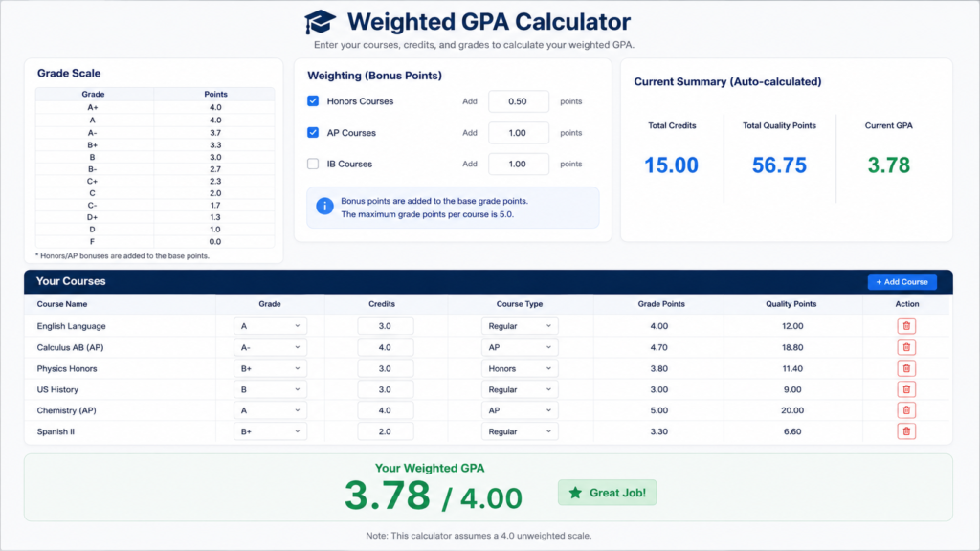The width and height of the screenshot is (980, 551).
Task: Click the Honors Courses label
Action: (360, 101)
